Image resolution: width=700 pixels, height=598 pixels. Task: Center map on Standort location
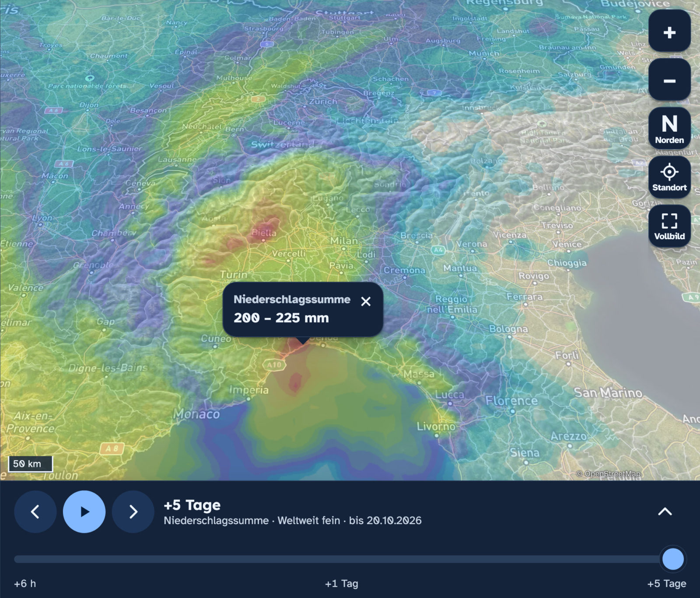click(x=669, y=177)
